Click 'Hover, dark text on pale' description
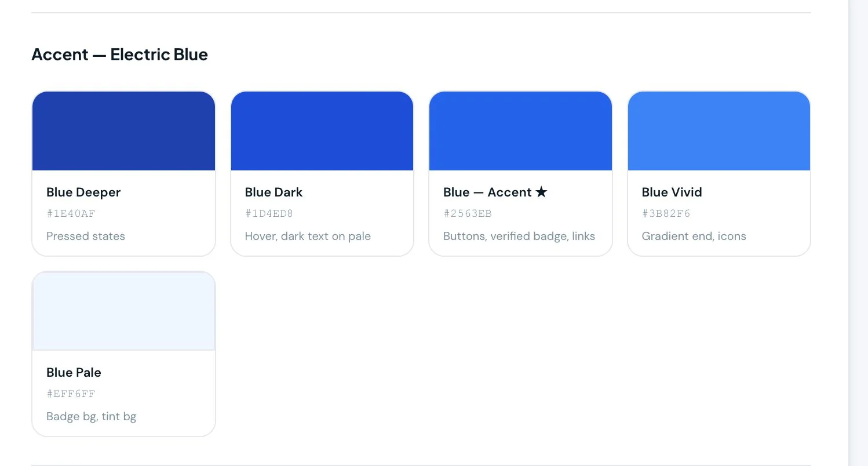 point(308,236)
